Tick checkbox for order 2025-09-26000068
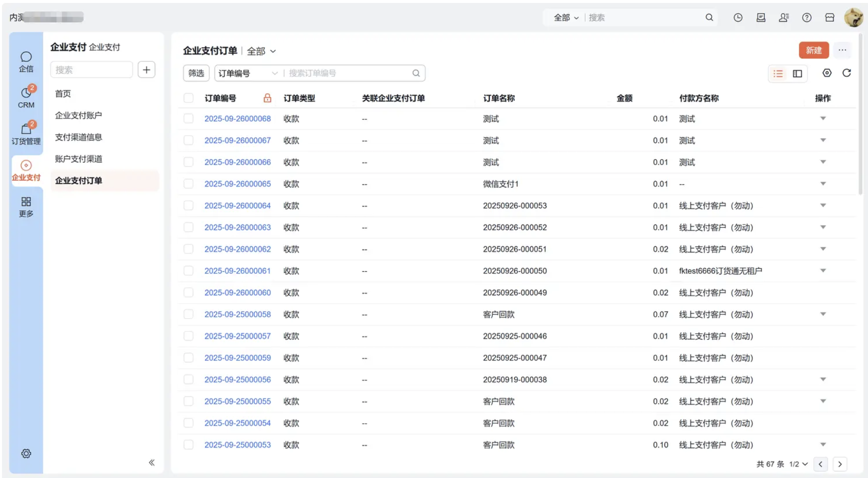Screen dimensions: 868x478 [188, 119]
